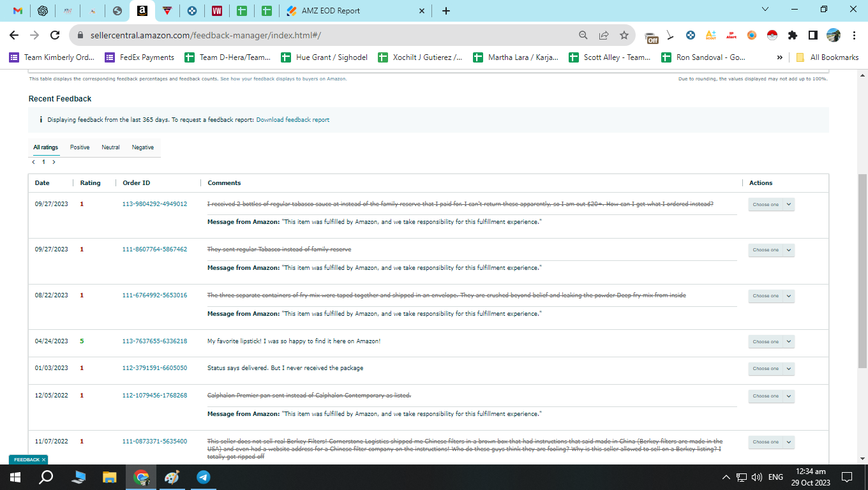This screenshot has height=490, width=868.
Task: Open the Team Kimberly Ord... bookmark
Action: click(x=52, y=57)
